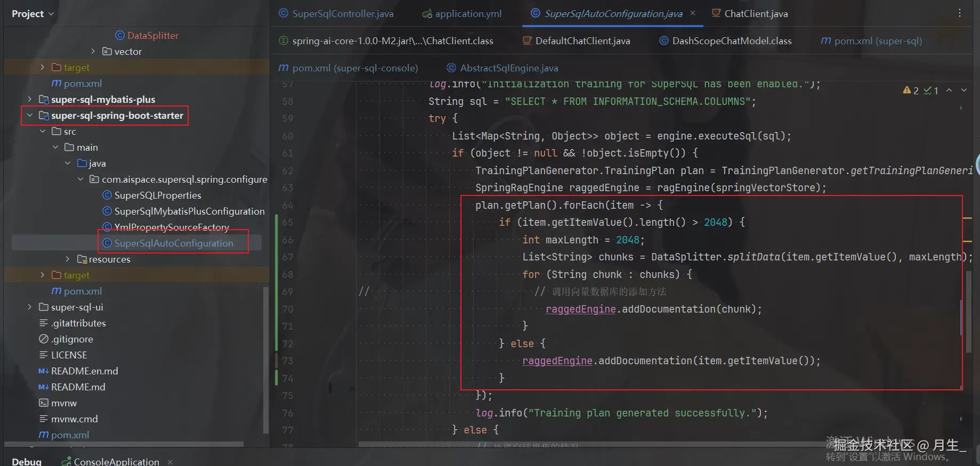Open the .gitattributes file
The image size is (980, 466).
[78, 323]
